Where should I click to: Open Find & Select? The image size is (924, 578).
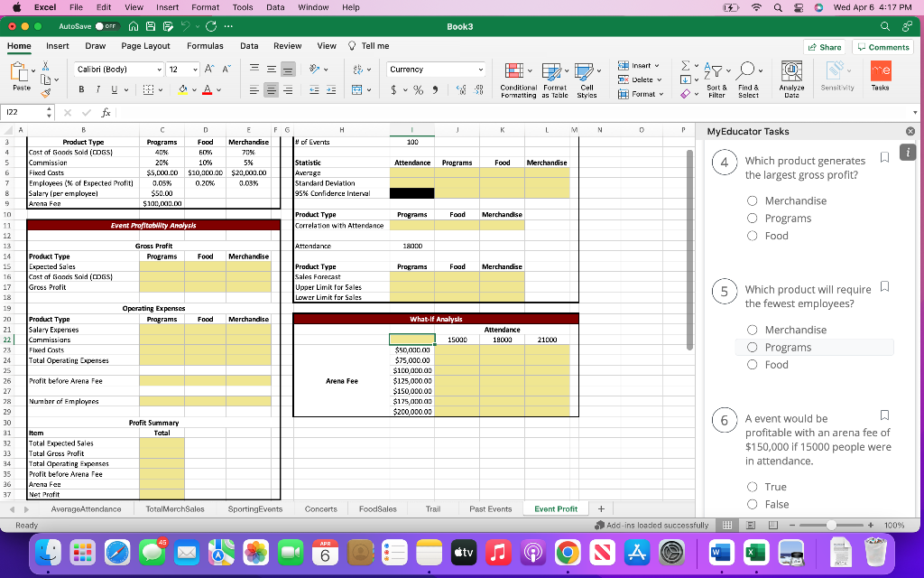pyautogui.click(x=748, y=79)
